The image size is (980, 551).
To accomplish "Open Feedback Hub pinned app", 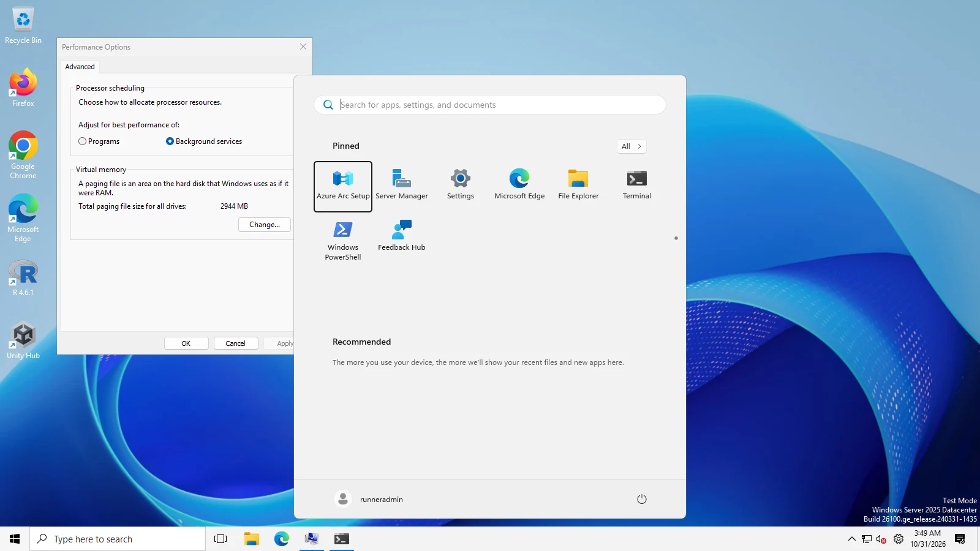I will [402, 238].
